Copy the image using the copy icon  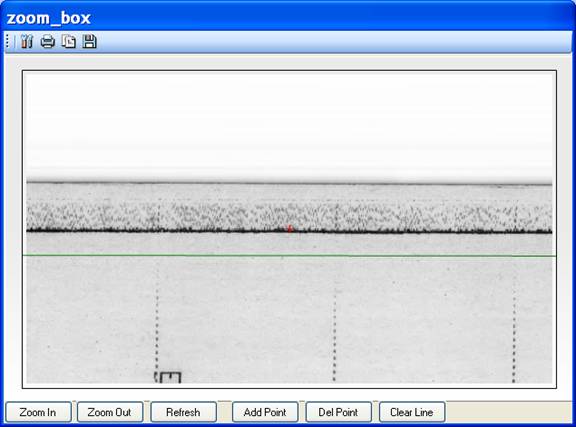point(69,42)
